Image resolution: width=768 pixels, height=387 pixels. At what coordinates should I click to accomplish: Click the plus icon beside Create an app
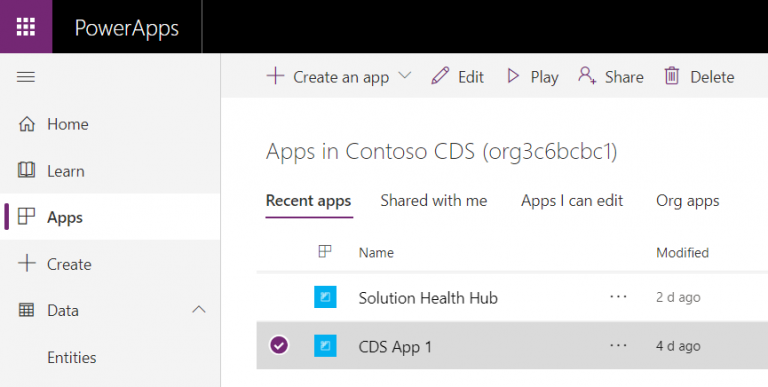275,76
